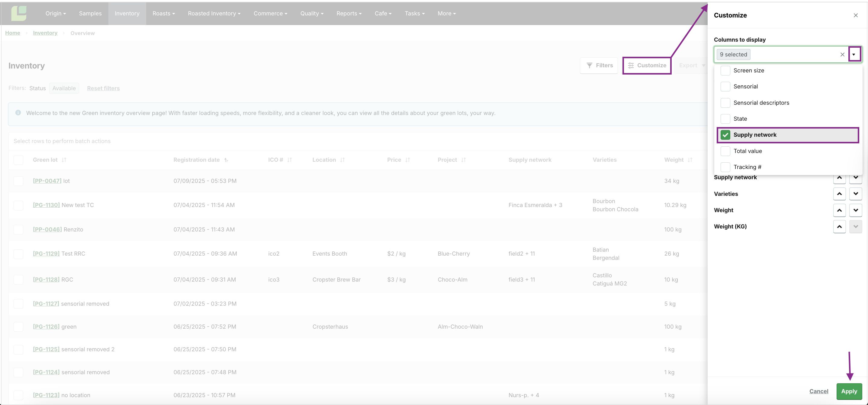Open the Columns to display dropdown arrow
Viewport: 868px width, 405px height.
pyautogui.click(x=854, y=55)
